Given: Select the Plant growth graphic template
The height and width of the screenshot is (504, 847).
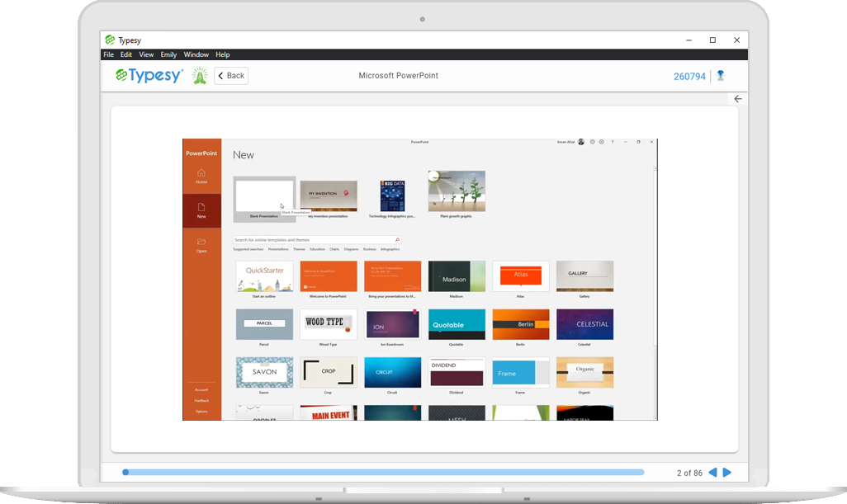Looking at the screenshot, I should [457, 191].
